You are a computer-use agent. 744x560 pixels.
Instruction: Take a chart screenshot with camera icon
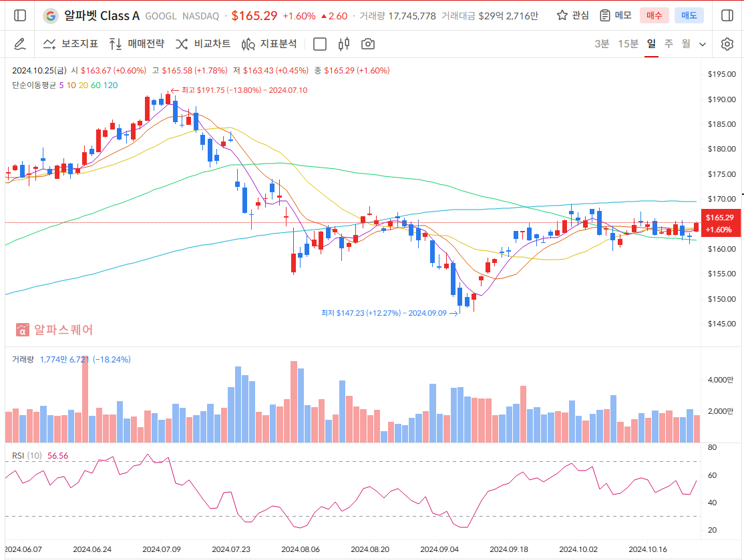pyautogui.click(x=368, y=44)
